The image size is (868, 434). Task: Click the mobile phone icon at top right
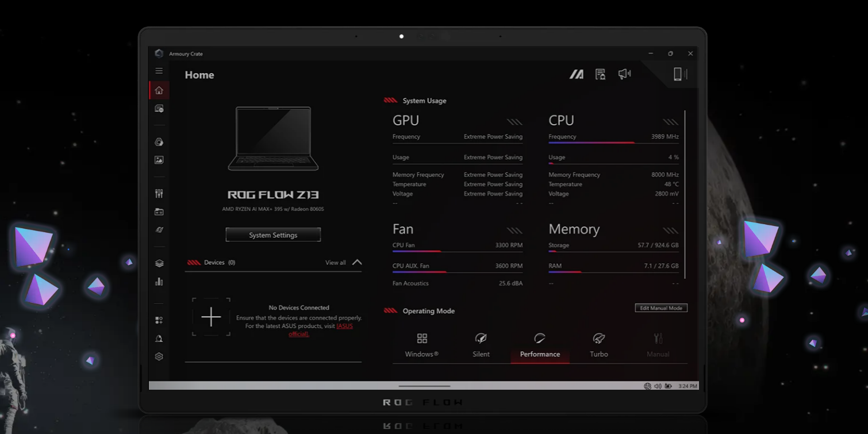point(678,74)
